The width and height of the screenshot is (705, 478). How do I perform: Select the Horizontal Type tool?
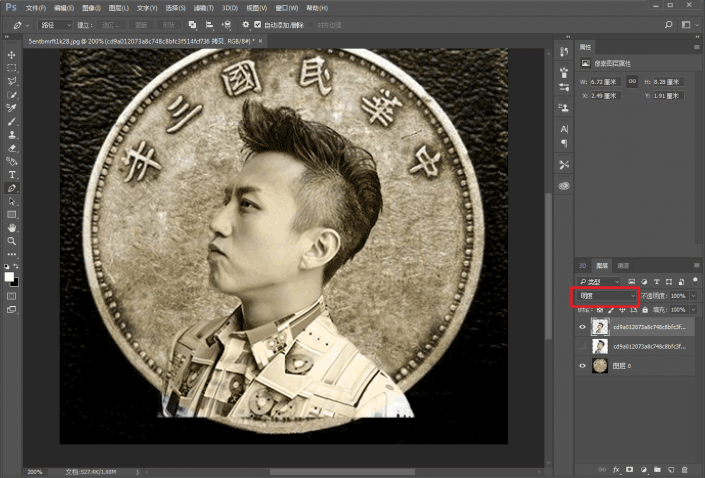point(12,174)
